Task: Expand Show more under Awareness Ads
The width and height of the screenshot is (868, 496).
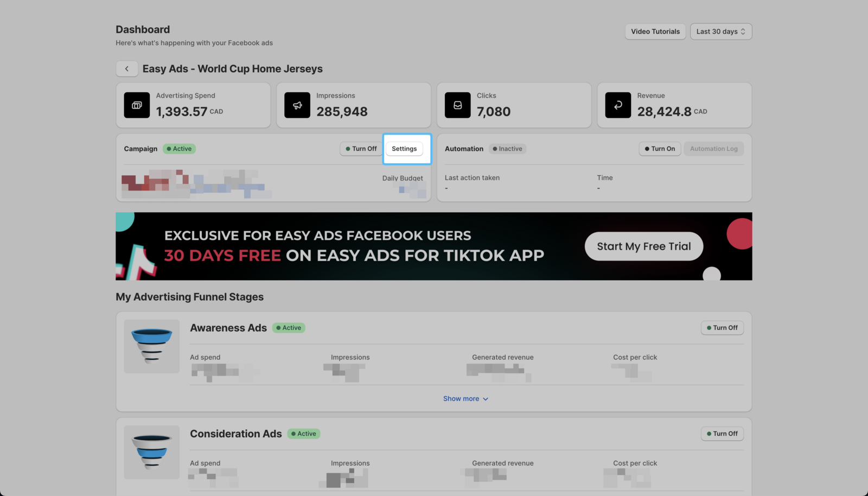Action: (x=465, y=399)
